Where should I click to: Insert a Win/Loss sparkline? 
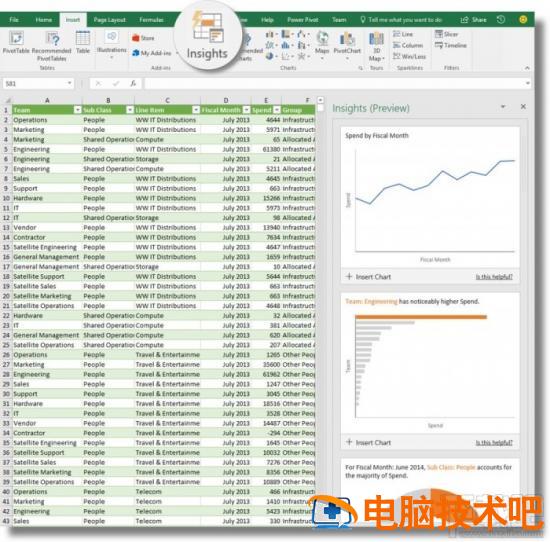coord(409,56)
